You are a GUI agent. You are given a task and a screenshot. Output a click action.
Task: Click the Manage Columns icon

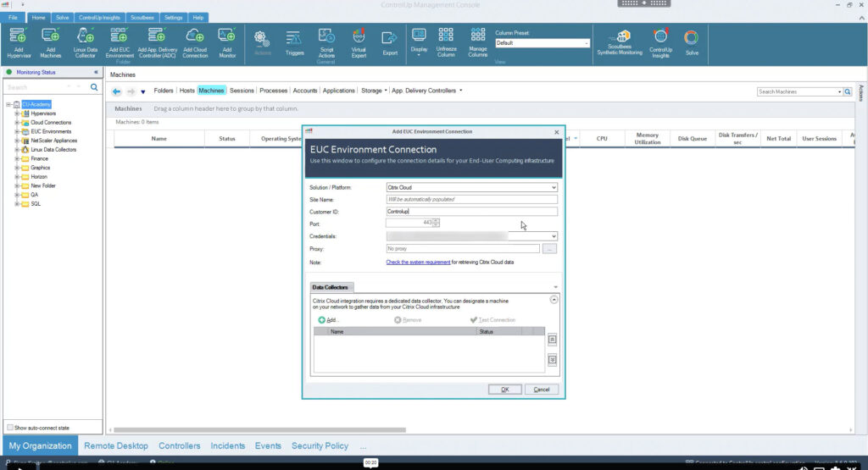[x=477, y=36]
